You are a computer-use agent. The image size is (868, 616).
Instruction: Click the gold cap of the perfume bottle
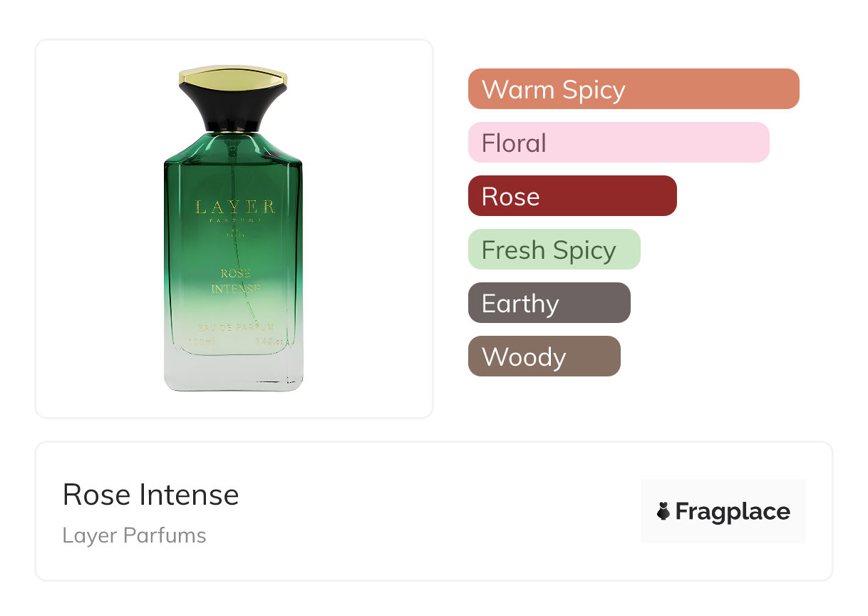coord(233,75)
